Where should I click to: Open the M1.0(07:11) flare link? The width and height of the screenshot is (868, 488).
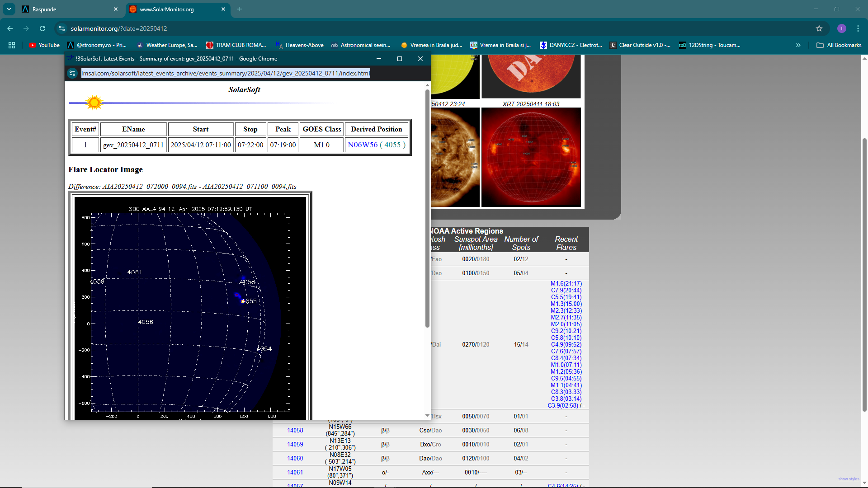[x=566, y=365]
